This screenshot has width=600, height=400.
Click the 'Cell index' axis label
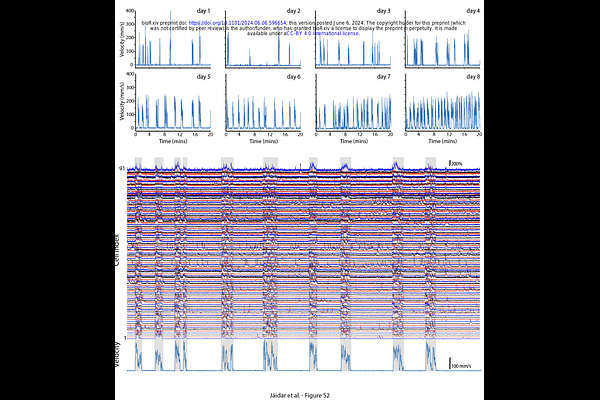(x=117, y=250)
